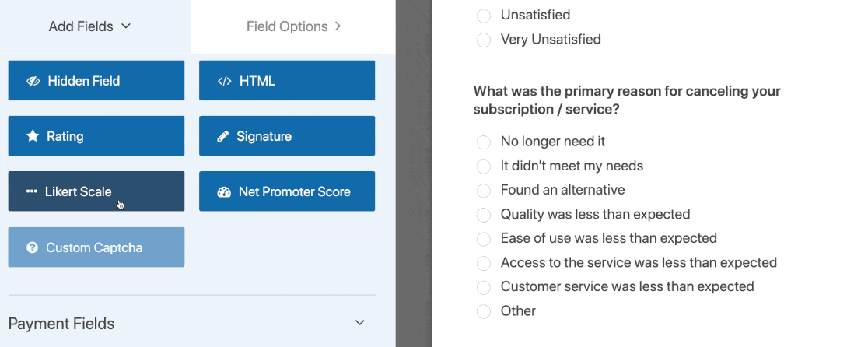
Task: Click the gray divider bar beside the form preview
Action: tap(414, 173)
